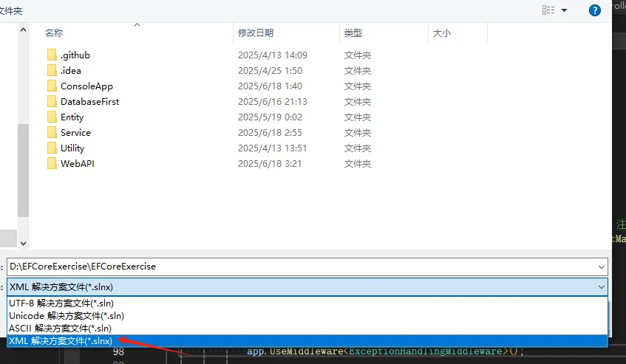
Task: Pick ASCII 解决方案文件(*.sln) option
Action: click(60, 328)
